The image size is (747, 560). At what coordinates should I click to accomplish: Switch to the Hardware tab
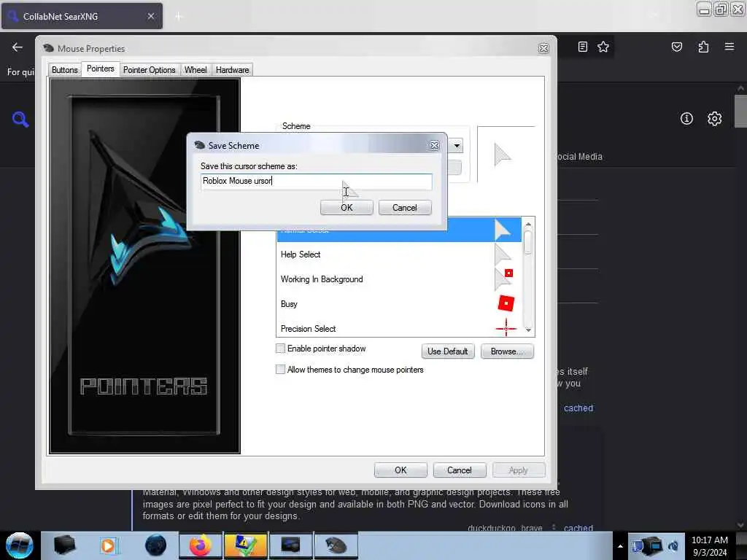(232, 69)
